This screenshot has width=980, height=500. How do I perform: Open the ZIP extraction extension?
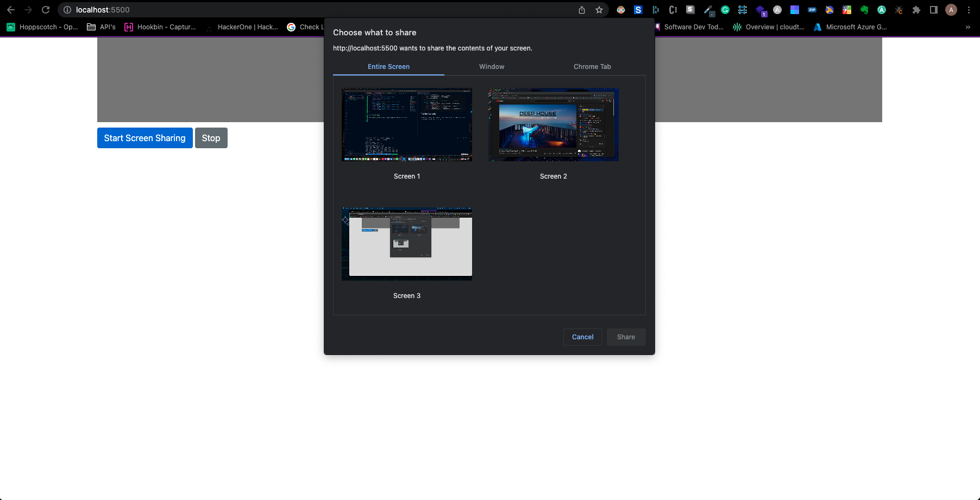tap(812, 10)
